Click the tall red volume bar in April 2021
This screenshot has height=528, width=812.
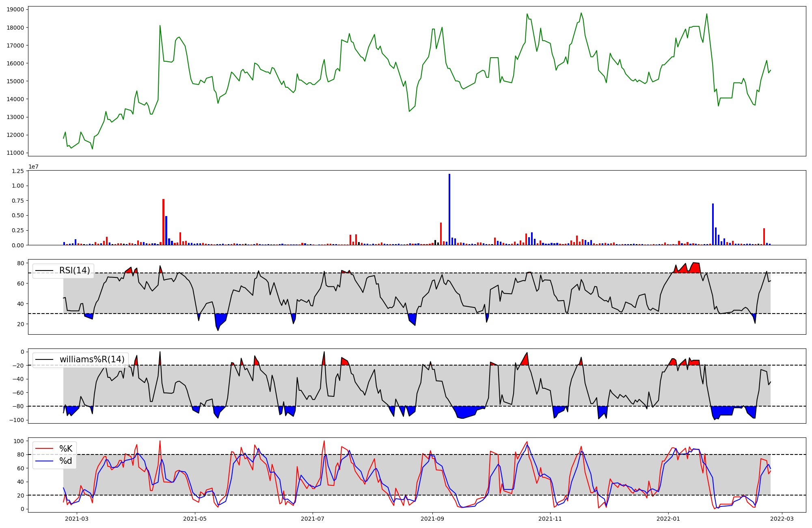(163, 222)
